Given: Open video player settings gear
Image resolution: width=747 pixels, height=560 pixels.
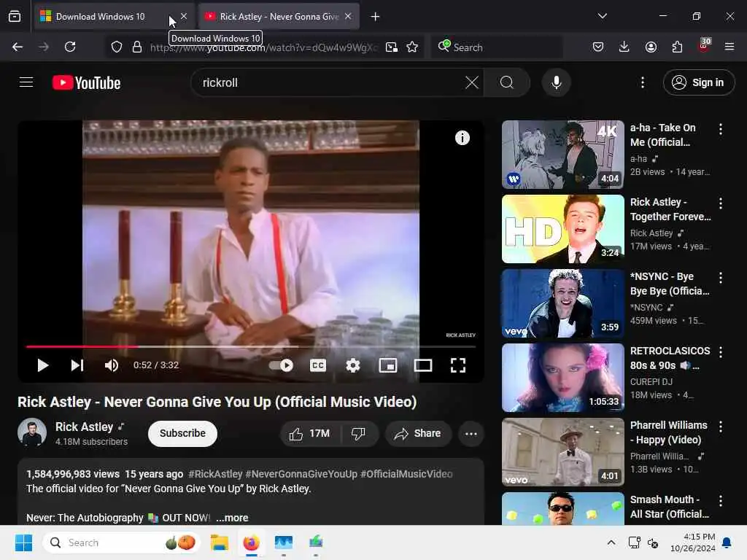Looking at the screenshot, I should tap(353, 365).
